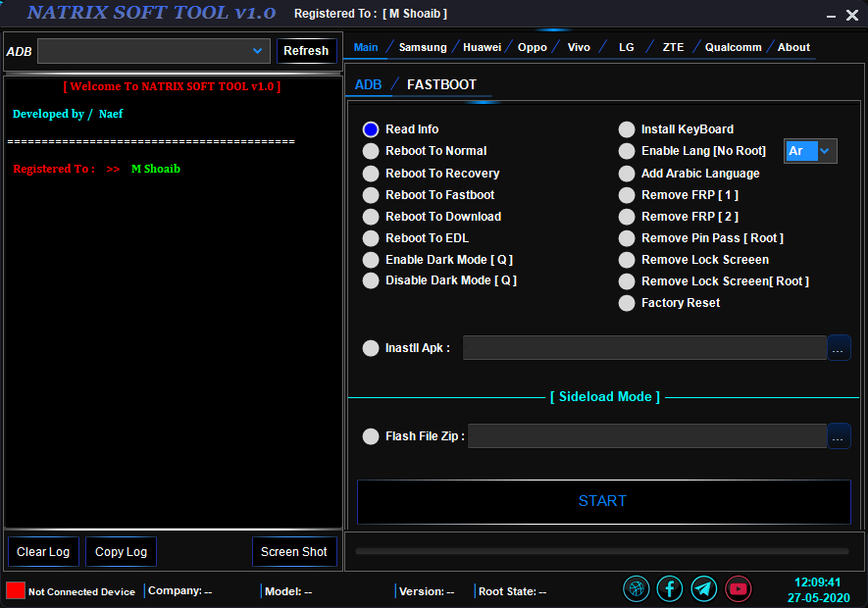Open the YouTube icon link
The width and height of the screenshot is (868, 608).
pos(738,588)
